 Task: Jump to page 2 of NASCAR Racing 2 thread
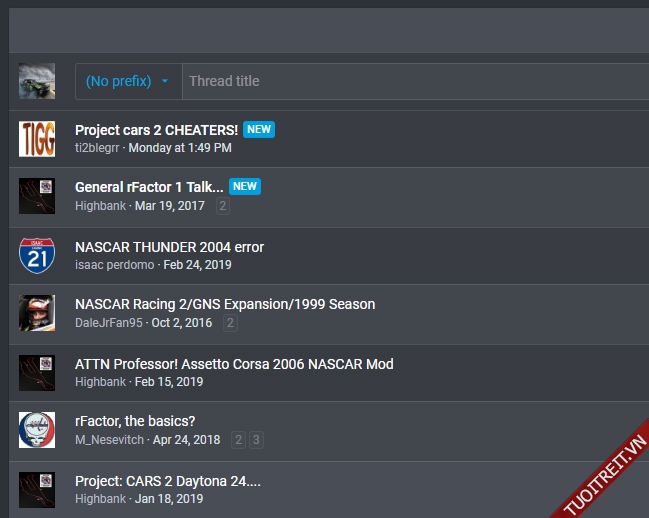[x=230, y=323]
